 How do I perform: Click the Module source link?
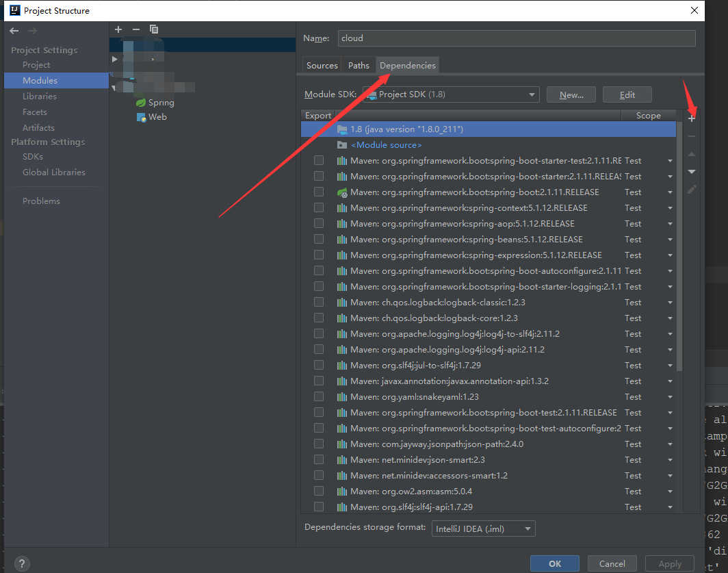pyautogui.click(x=387, y=145)
